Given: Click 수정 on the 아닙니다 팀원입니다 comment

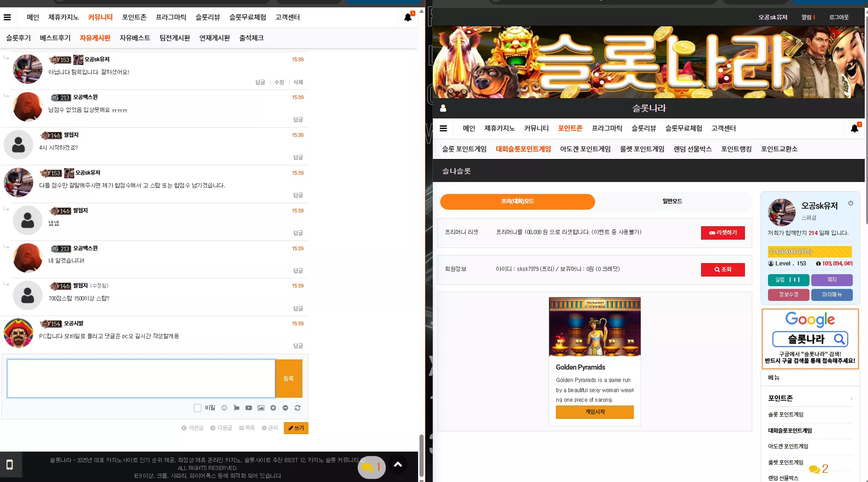Looking at the screenshot, I should (279, 82).
